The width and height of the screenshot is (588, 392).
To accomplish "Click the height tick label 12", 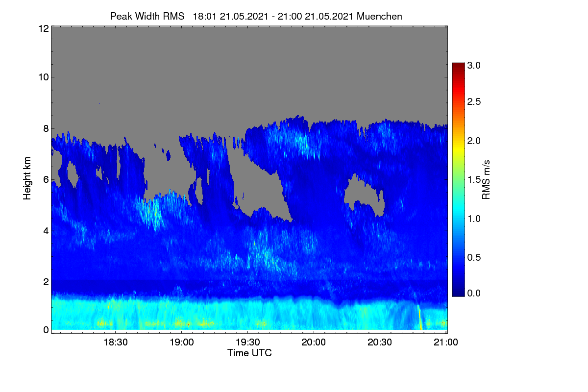I will tap(43, 28).
